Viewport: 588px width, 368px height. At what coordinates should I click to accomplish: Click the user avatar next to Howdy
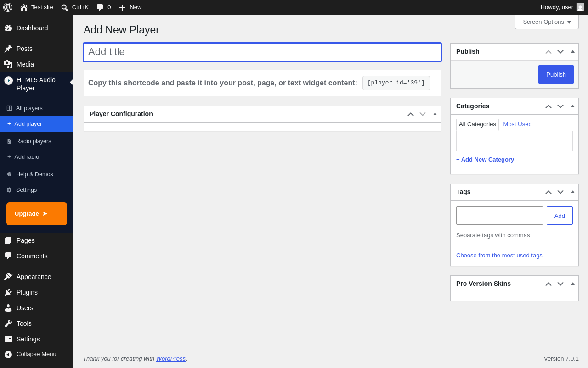coord(580,7)
